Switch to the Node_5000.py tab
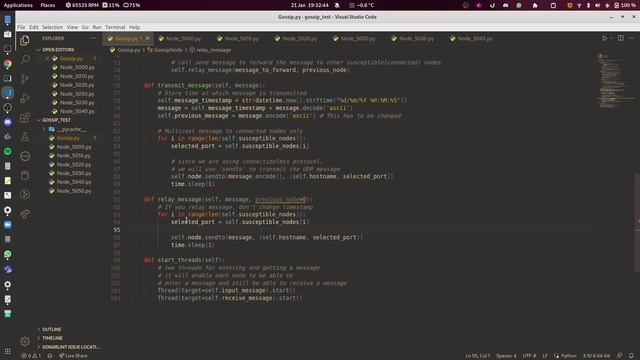 pyautogui.click(x=183, y=38)
